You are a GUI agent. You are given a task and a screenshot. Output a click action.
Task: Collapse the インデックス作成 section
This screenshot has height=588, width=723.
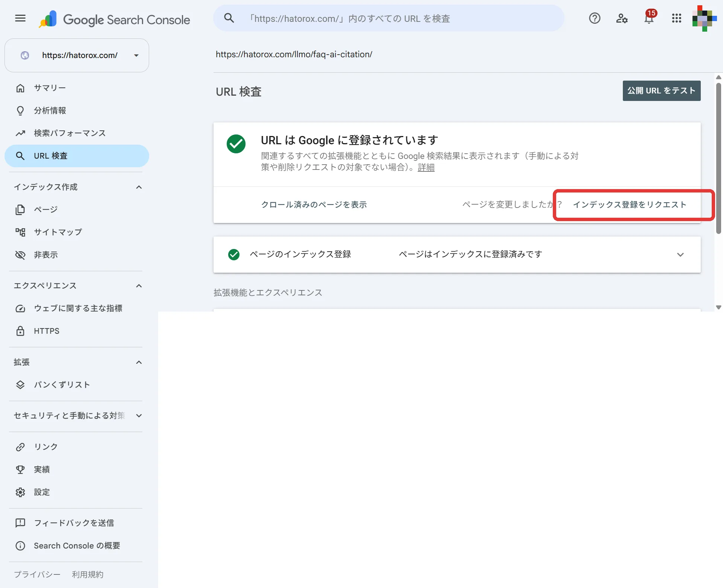[139, 187]
